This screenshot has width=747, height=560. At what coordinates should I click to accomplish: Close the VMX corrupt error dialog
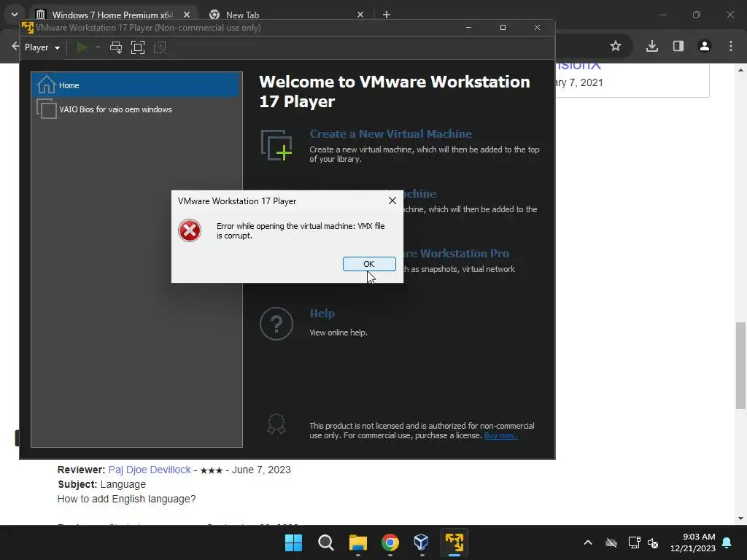tap(392, 201)
